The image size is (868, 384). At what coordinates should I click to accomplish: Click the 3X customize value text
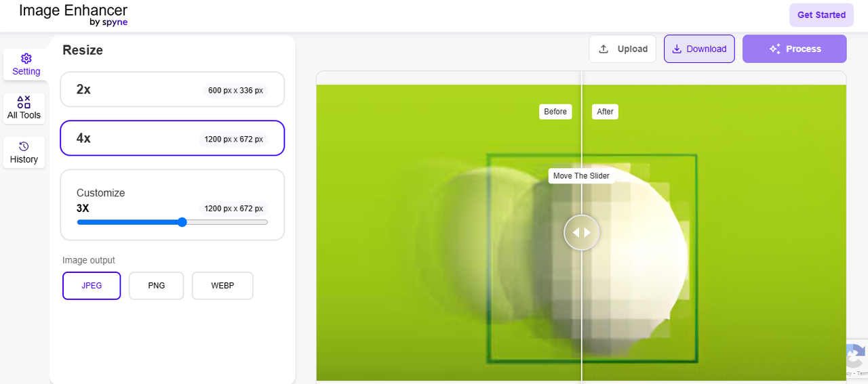point(83,209)
